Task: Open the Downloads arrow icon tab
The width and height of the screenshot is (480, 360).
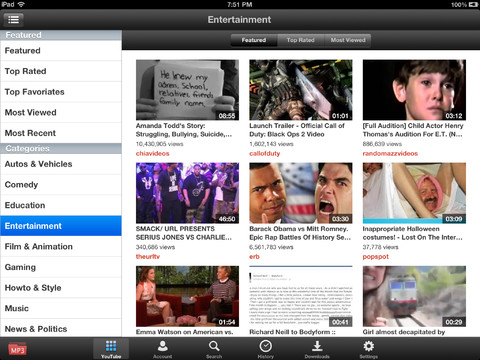Action: 317,349
